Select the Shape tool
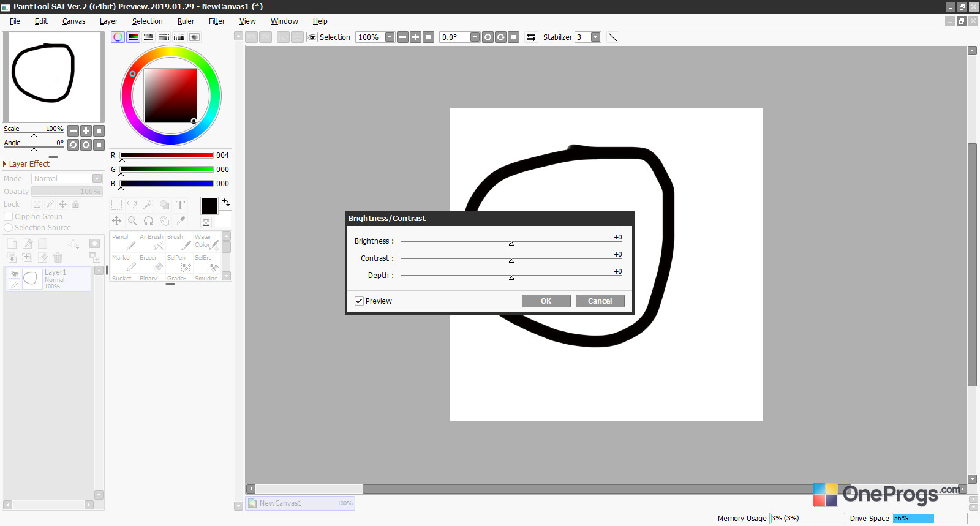 (x=164, y=205)
